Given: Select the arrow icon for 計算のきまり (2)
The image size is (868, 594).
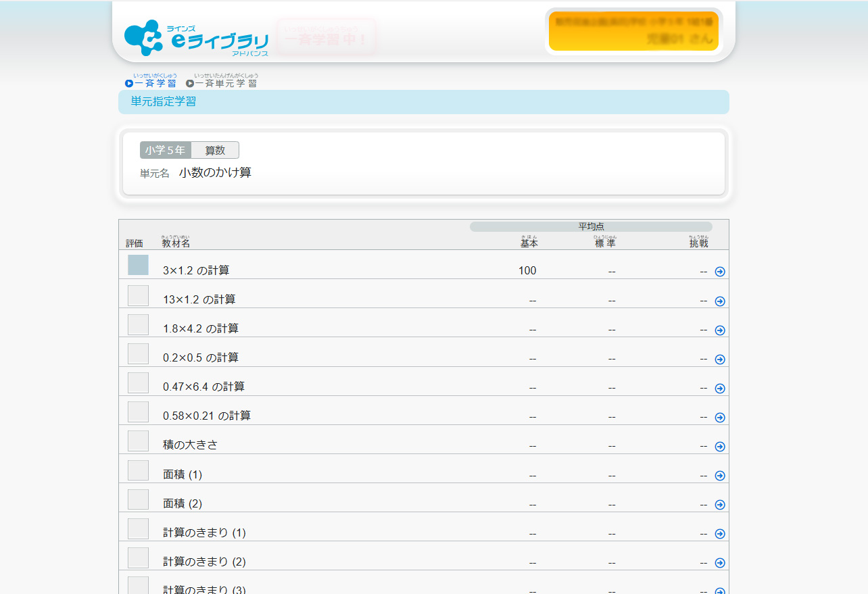Looking at the screenshot, I should click(x=720, y=563).
